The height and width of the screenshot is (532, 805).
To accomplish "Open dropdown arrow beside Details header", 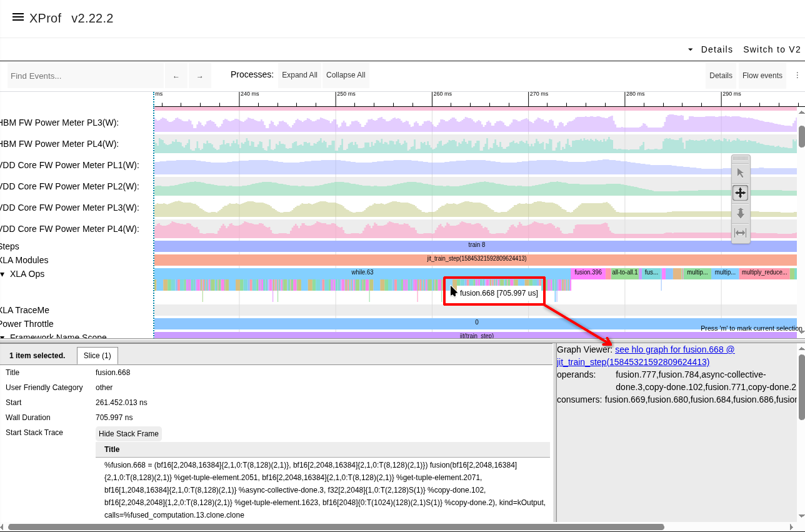I will [691, 49].
